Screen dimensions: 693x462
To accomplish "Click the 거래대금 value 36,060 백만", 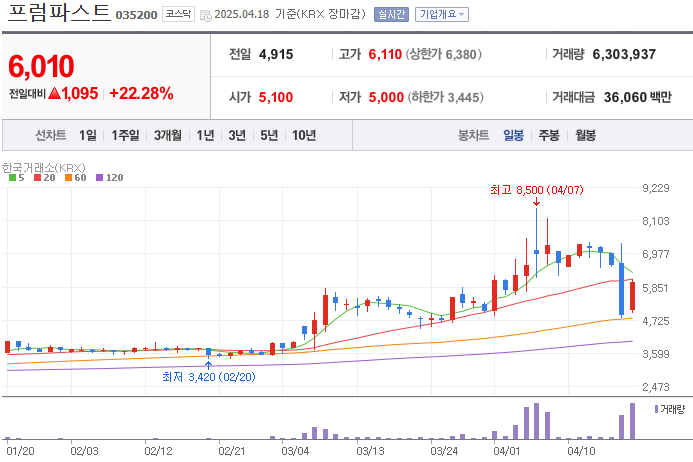I will point(637,97).
